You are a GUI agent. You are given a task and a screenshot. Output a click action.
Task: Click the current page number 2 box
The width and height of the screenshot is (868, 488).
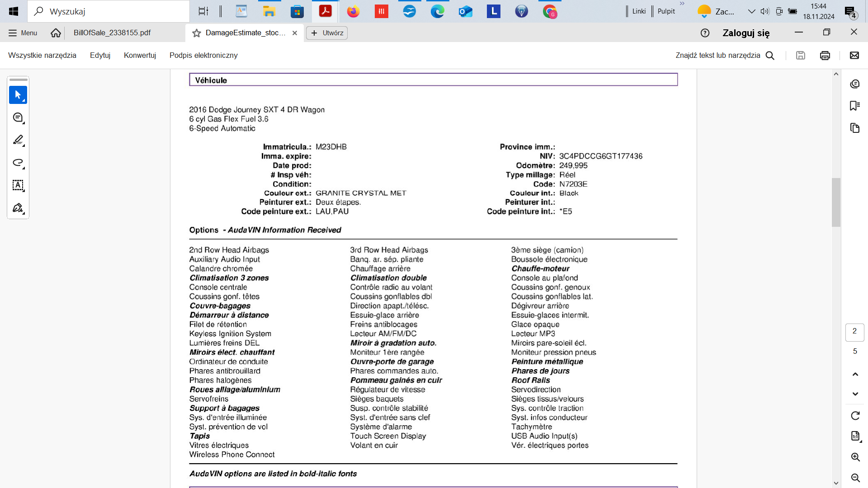tap(854, 331)
